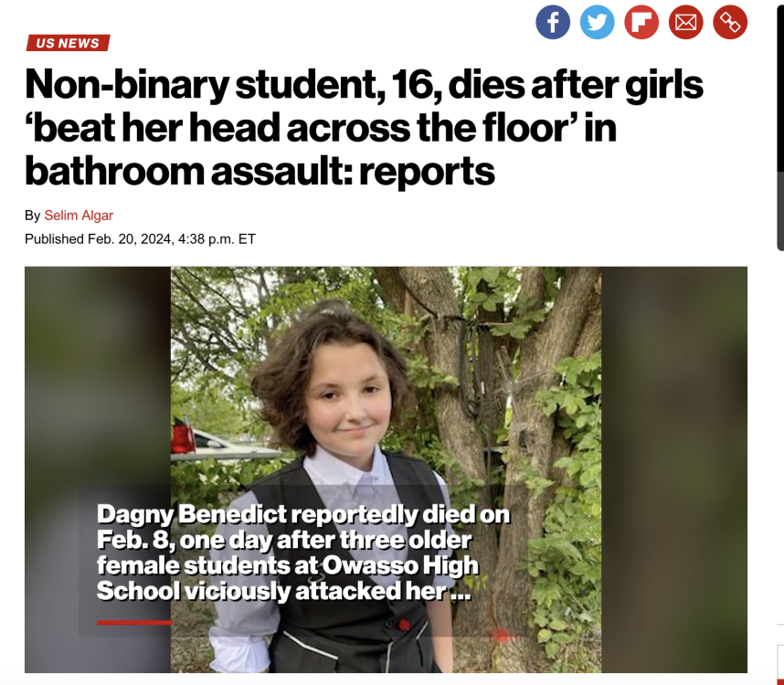Click the partial sidebar box at bottom right

click(x=780, y=659)
